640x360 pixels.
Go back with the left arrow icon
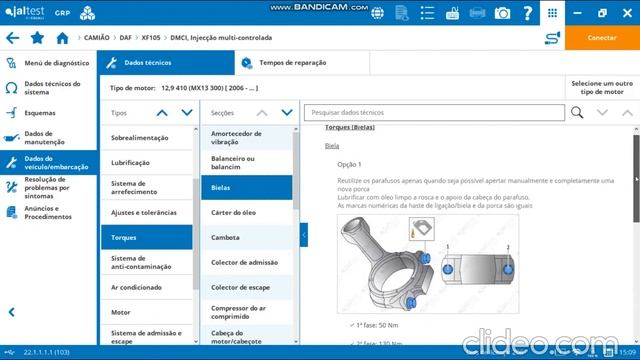[13, 38]
